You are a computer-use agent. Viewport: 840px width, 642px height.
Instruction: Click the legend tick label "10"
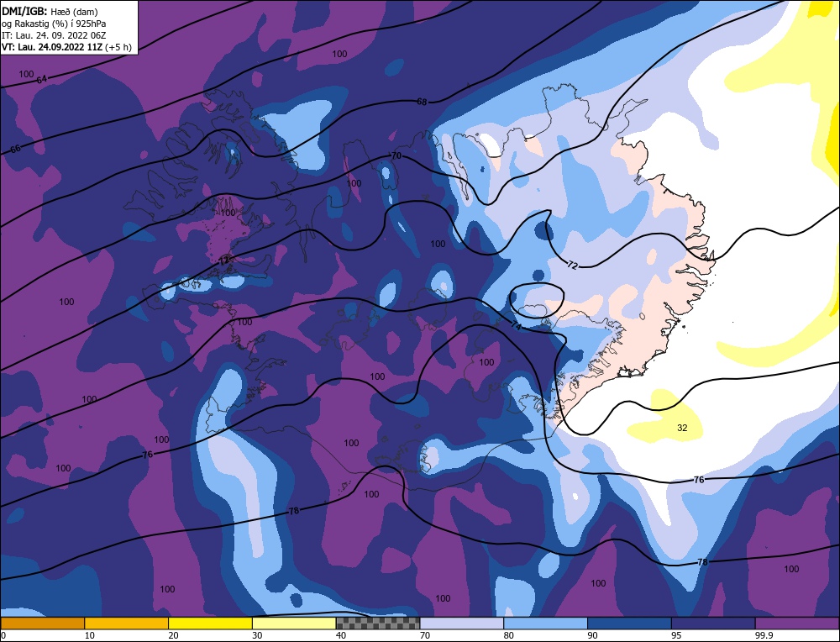pos(89,635)
